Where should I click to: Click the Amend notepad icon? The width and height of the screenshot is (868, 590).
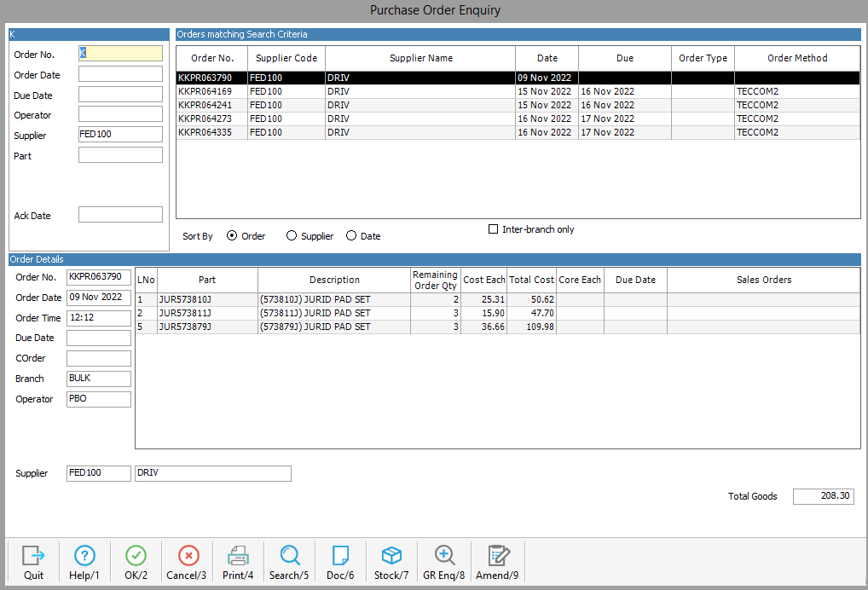point(498,556)
